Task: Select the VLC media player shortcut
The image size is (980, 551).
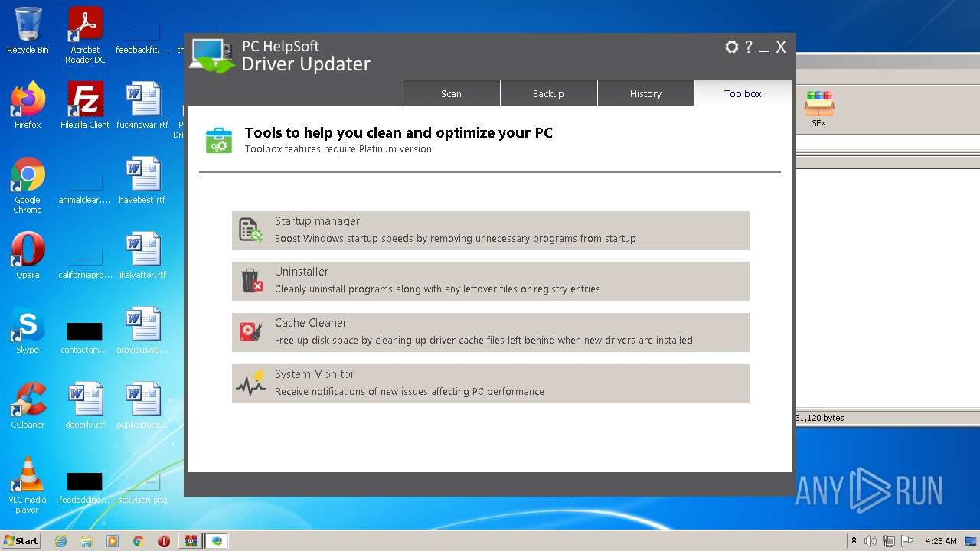Action: [28, 485]
